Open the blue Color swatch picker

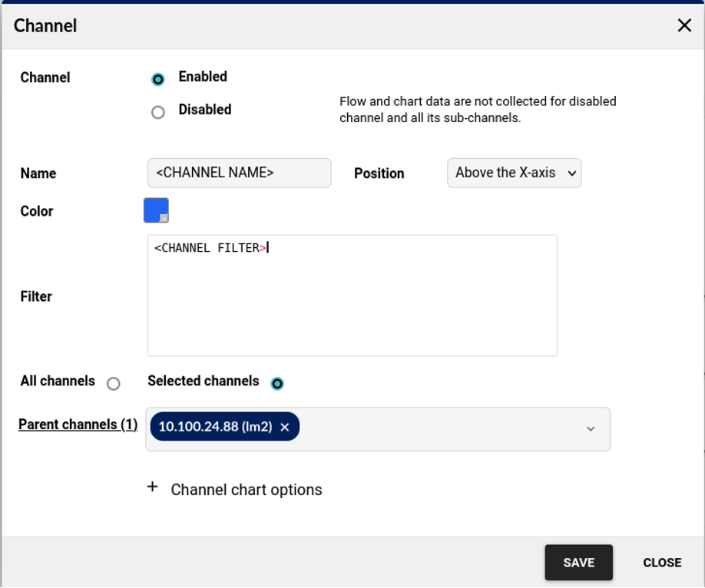point(154,209)
